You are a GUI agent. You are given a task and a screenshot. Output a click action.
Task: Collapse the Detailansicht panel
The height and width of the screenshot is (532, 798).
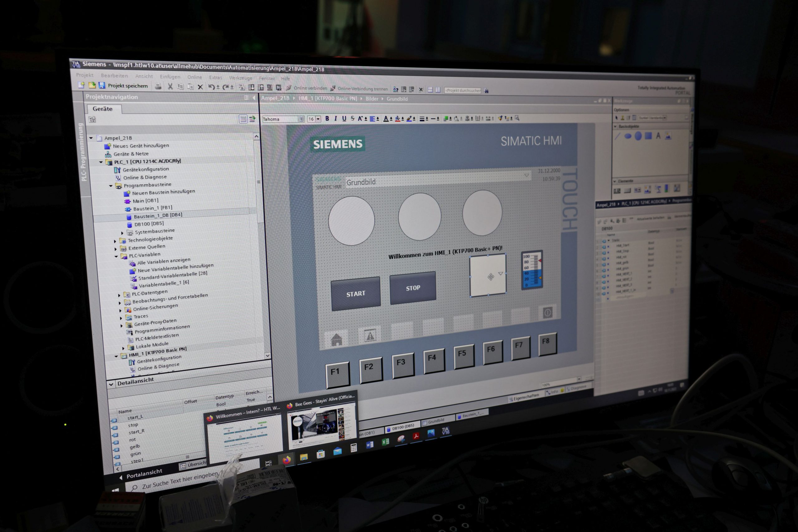[111, 384]
